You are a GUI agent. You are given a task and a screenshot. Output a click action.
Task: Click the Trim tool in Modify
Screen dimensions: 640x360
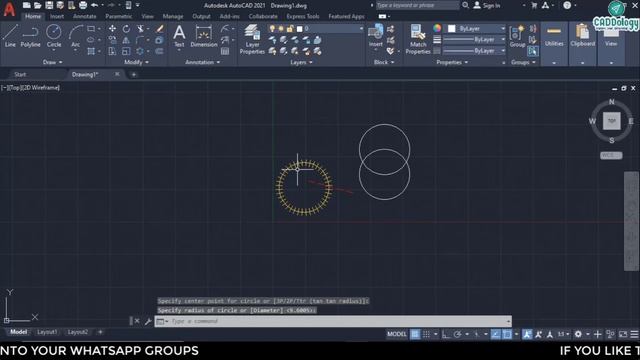click(x=140, y=29)
